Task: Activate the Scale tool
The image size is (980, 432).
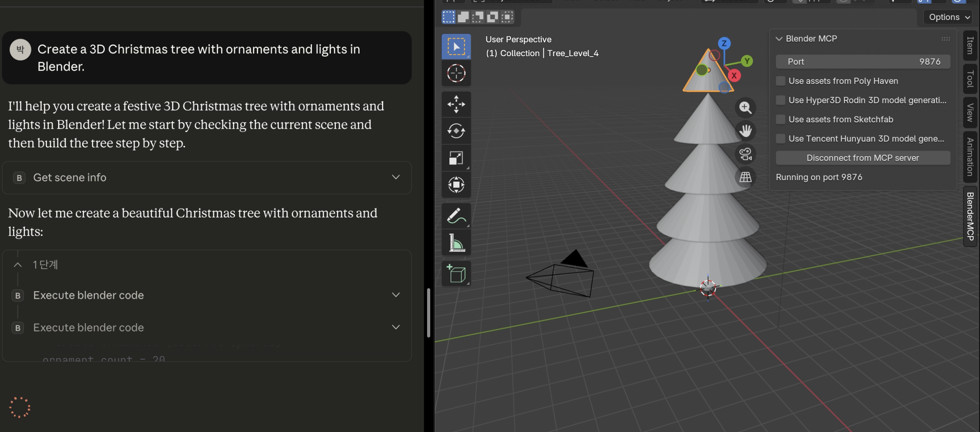Action: 456,158
